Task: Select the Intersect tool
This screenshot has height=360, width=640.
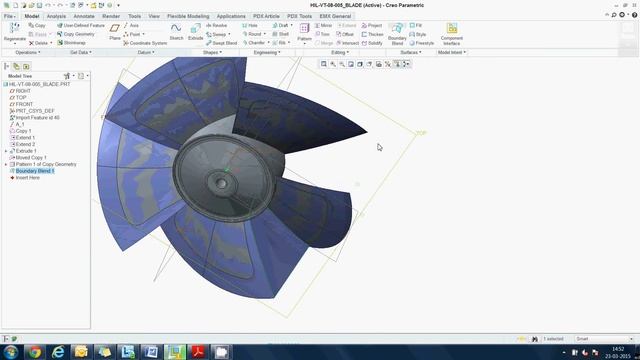Action: (x=347, y=43)
